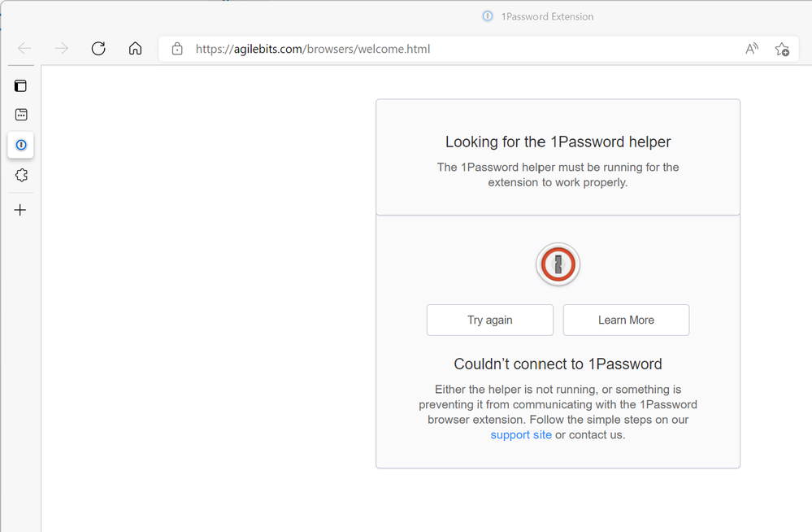Image resolution: width=812 pixels, height=532 pixels.
Task: Click the 'Couldn't connect to 1Password' heading
Action: coord(558,364)
